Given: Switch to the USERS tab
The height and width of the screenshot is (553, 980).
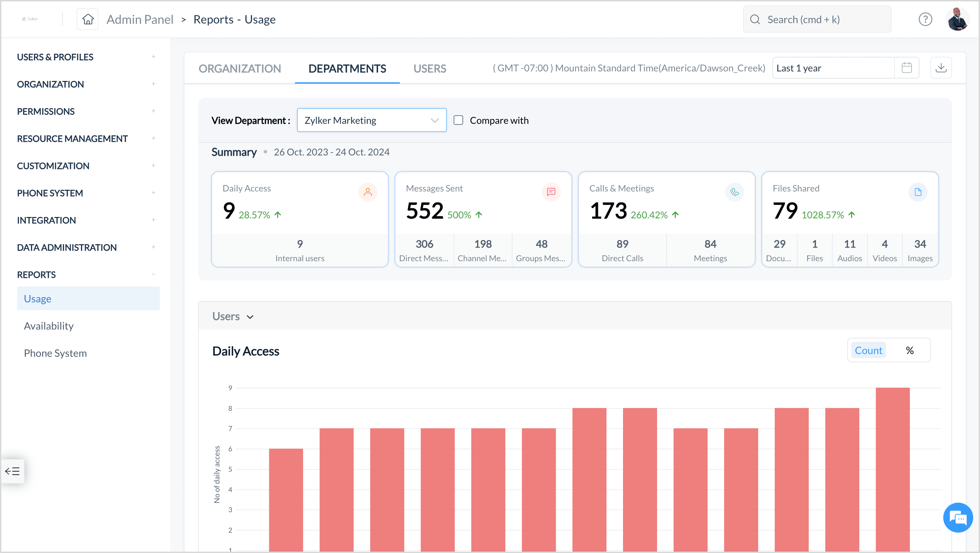Looking at the screenshot, I should click(429, 68).
